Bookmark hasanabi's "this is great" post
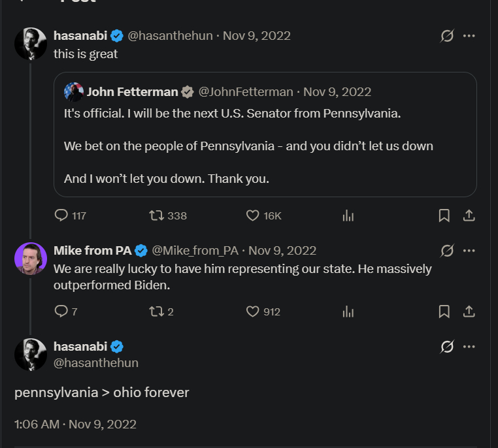Image resolution: width=498 pixels, height=448 pixels. click(x=444, y=216)
